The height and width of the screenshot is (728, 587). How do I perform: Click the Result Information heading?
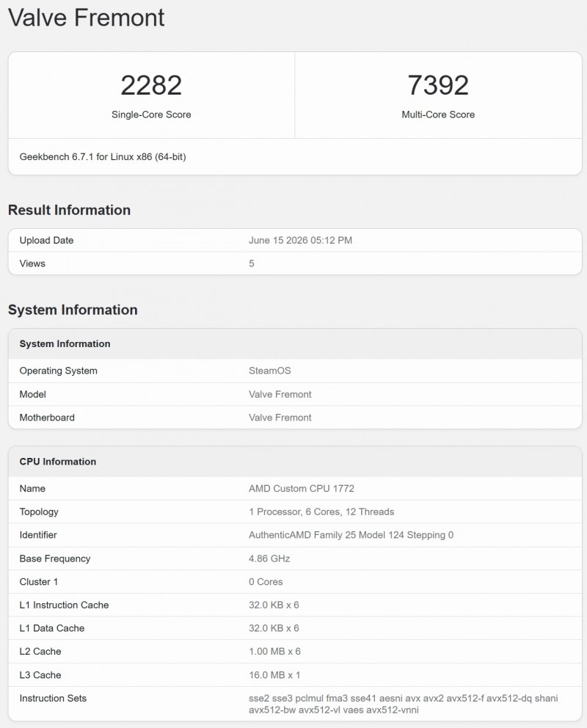click(x=69, y=210)
